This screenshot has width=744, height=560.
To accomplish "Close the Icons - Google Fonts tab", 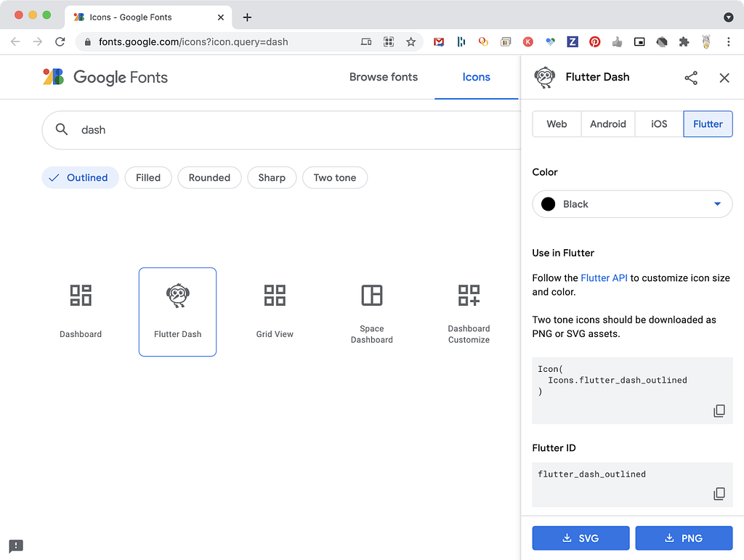I will (221, 17).
